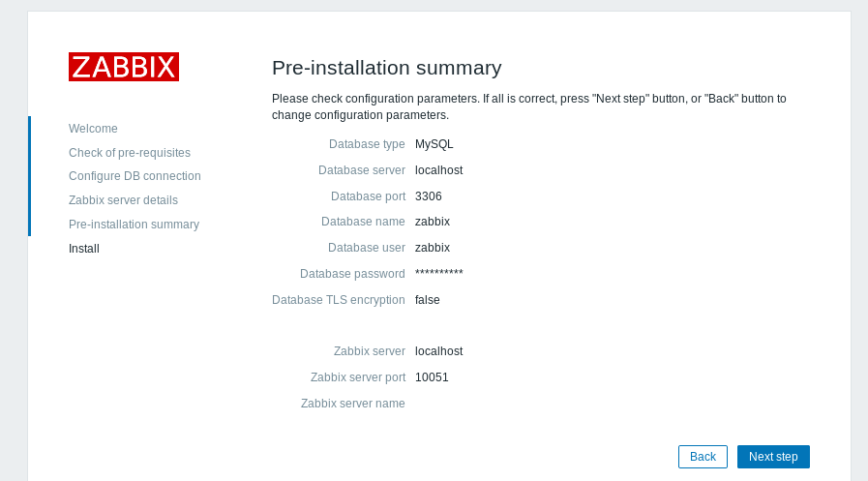868x481 pixels.
Task: Open the Check of pre-requisites step
Action: click(130, 153)
